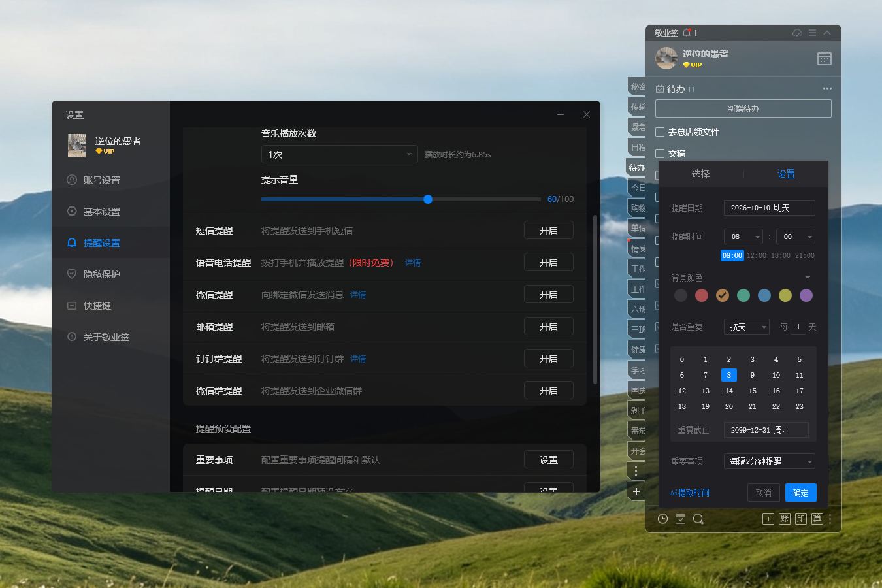Click the Ai提取时间 link
The image size is (882, 588).
coord(690,493)
